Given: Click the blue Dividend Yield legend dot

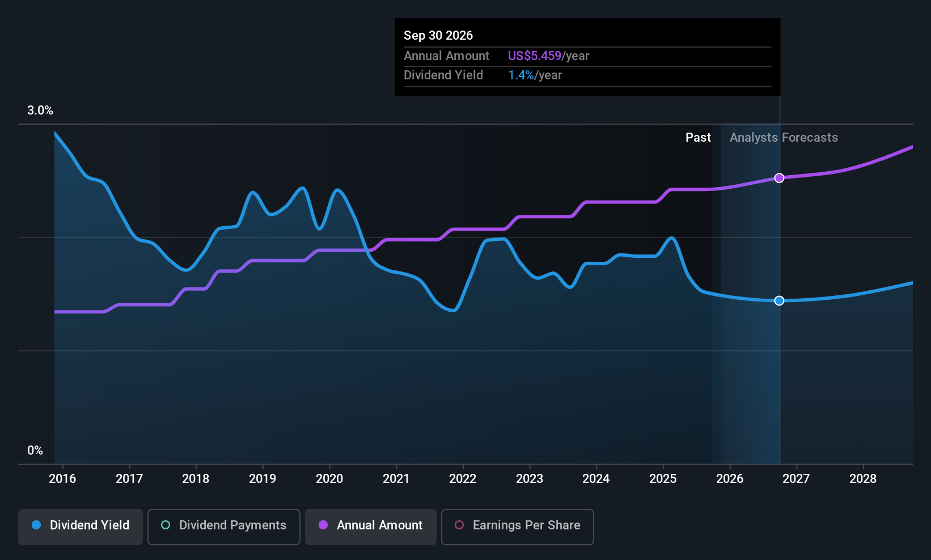Looking at the screenshot, I should coord(37,525).
